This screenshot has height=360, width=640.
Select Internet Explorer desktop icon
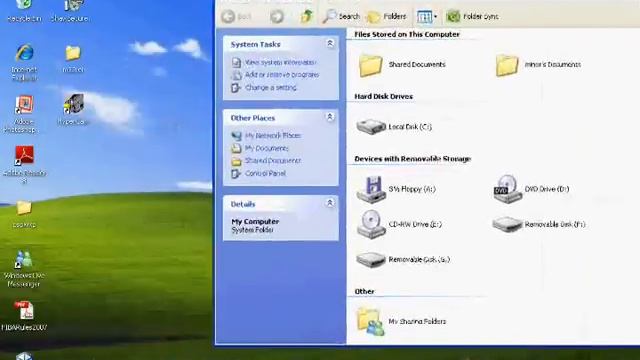(x=24, y=62)
